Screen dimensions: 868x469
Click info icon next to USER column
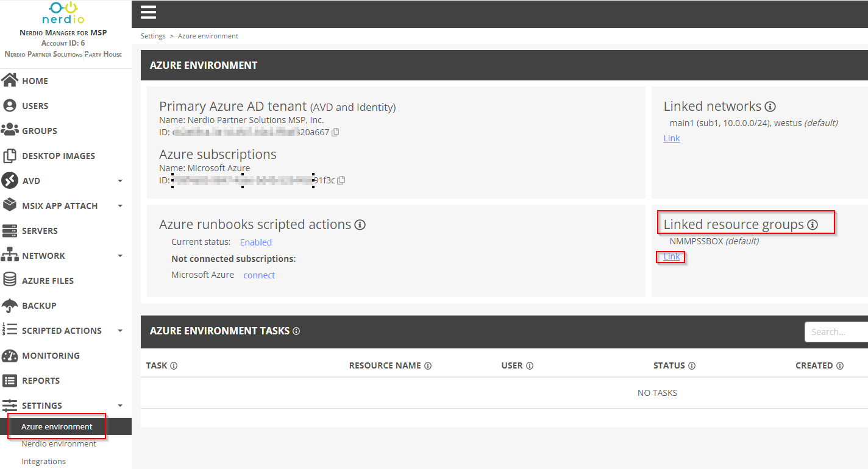click(530, 366)
